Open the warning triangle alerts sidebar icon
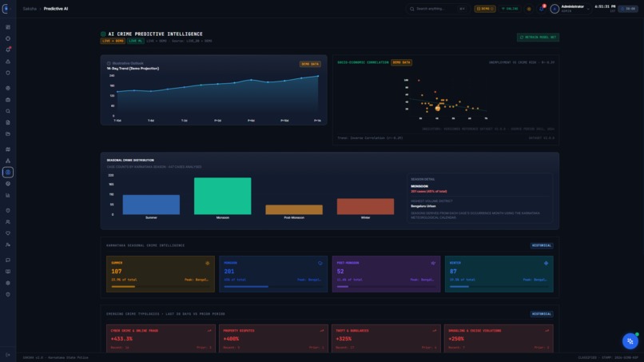The image size is (644, 362). pyautogui.click(x=8, y=62)
